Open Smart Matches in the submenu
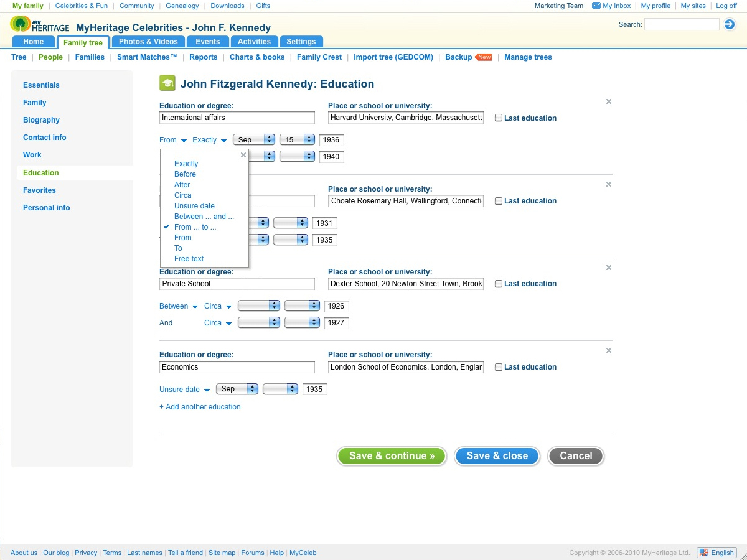This screenshot has height=560, width=747. coord(147,57)
